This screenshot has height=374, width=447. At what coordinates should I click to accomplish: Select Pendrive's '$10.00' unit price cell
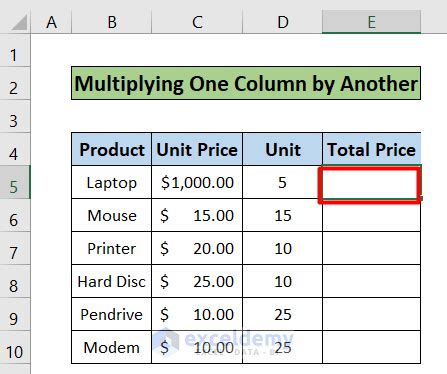pyautogui.click(x=197, y=314)
